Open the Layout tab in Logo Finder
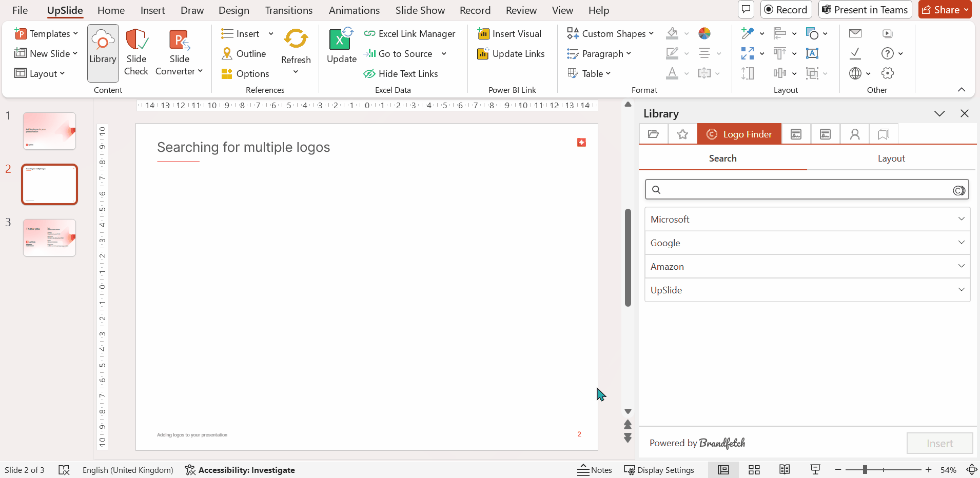Image resolution: width=980 pixels, height=478 pixels. pos(891,158)
